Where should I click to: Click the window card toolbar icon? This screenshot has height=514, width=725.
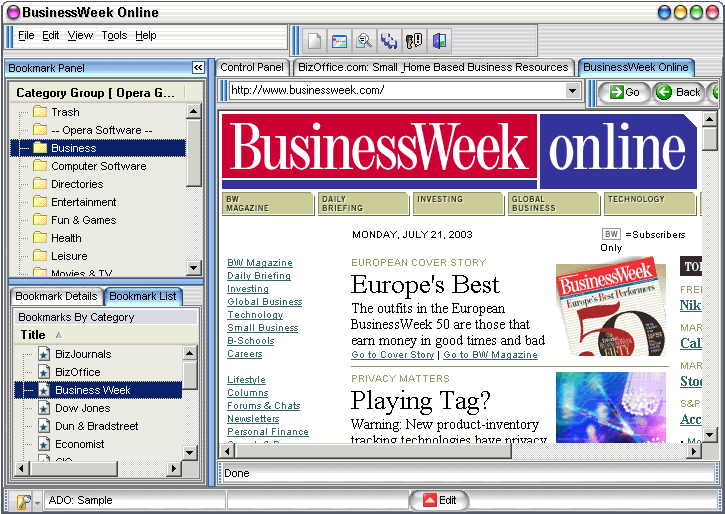tap(339, 41)
